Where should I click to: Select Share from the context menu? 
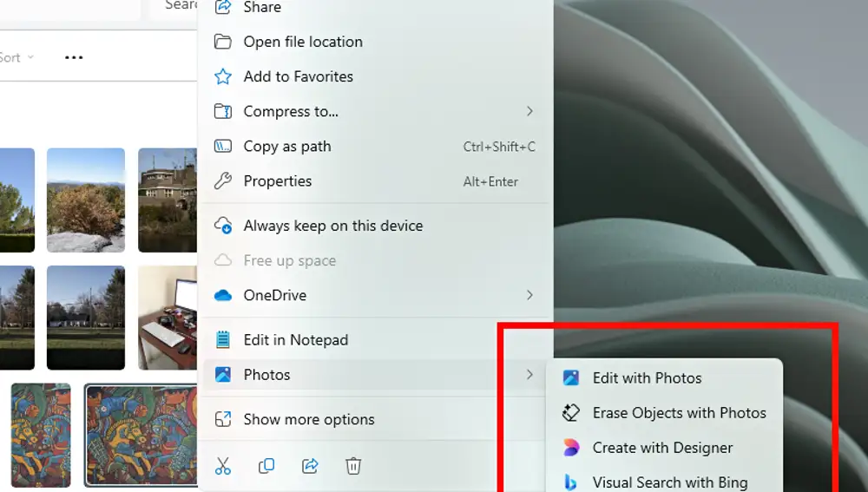coord(375,7)
